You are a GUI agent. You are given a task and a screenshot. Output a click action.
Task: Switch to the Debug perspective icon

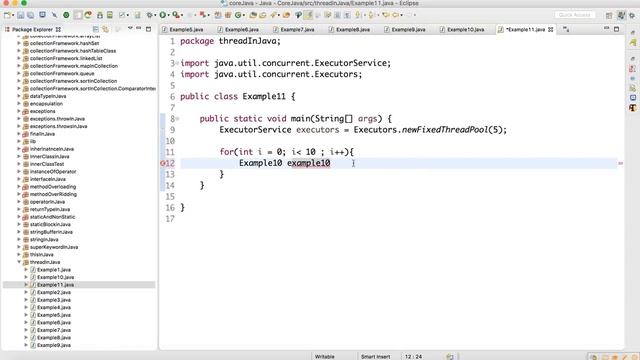pos(632,15)
